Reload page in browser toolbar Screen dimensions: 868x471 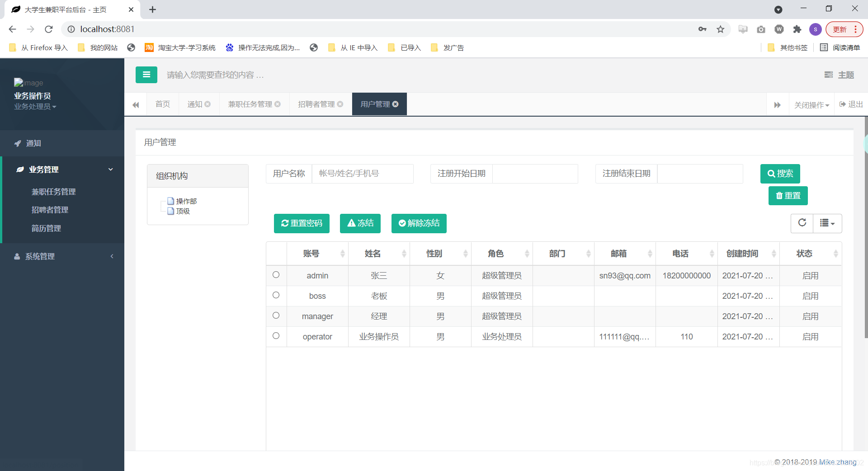click(49, 29)
